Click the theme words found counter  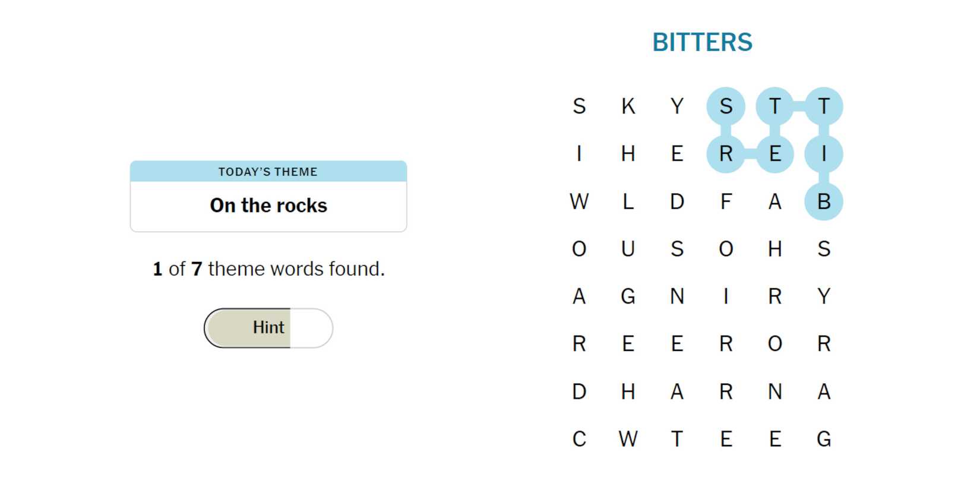268,269
